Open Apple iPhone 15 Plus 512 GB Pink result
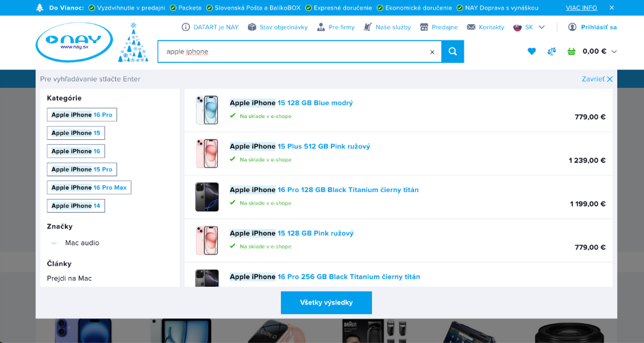Image resolution: width=644 pixels, height=343 pixels. click(x=300, y=146)
